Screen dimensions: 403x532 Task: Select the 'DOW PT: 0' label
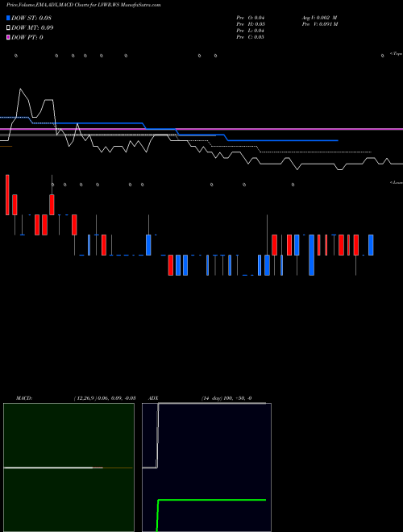[27, 37]
